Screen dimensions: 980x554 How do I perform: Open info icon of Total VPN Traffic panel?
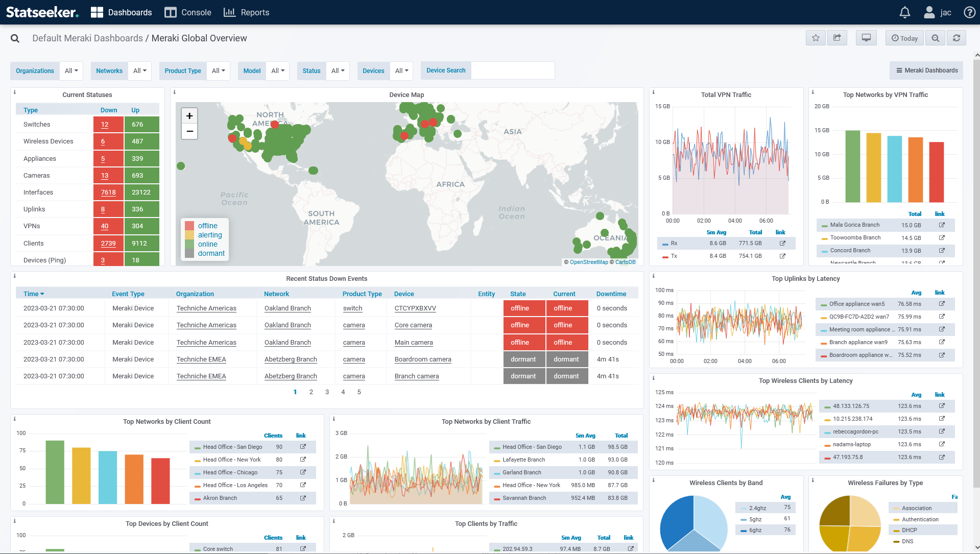pyautogui.click(x=653, y=92)
